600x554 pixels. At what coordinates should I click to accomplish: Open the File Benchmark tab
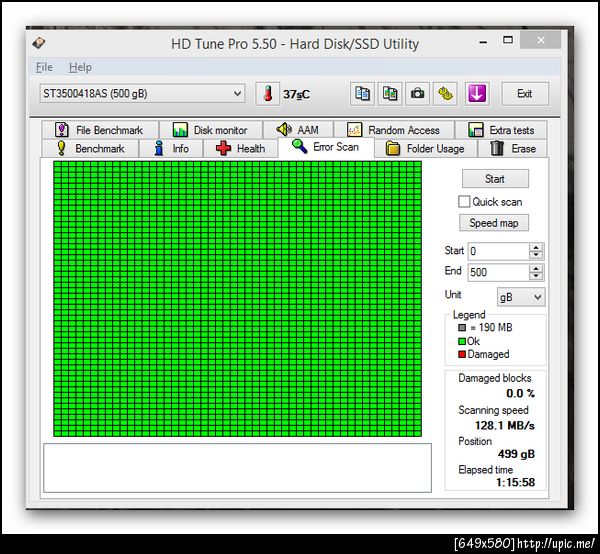click(x=100, y=130)
